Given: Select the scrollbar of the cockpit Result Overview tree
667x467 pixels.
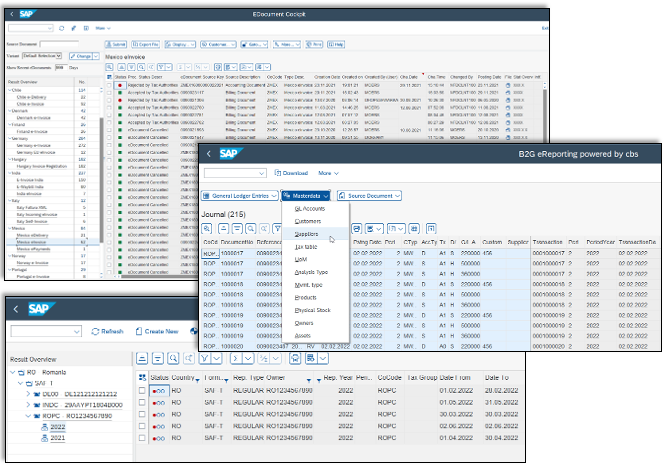Looking at the screenshot, I should point(101,180).
